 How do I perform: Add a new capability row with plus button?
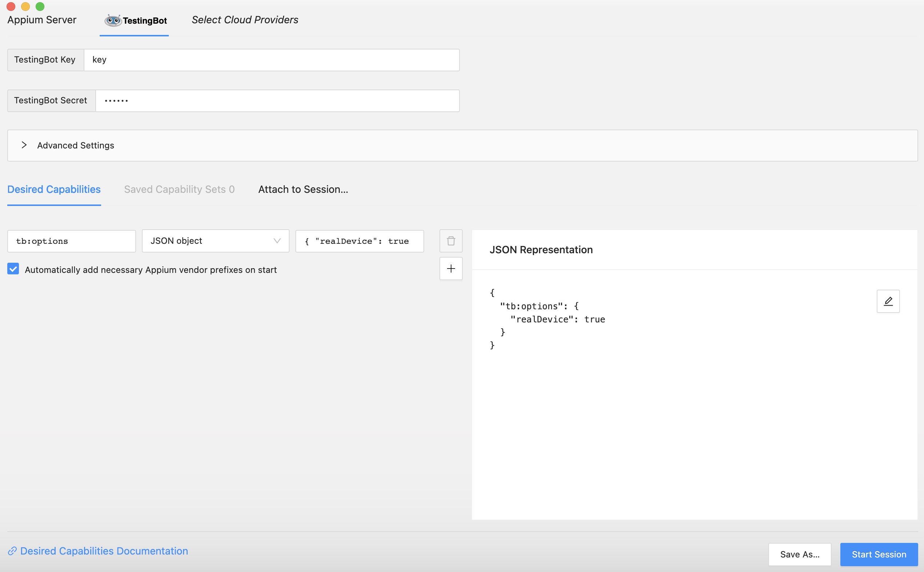pos(451,269)
